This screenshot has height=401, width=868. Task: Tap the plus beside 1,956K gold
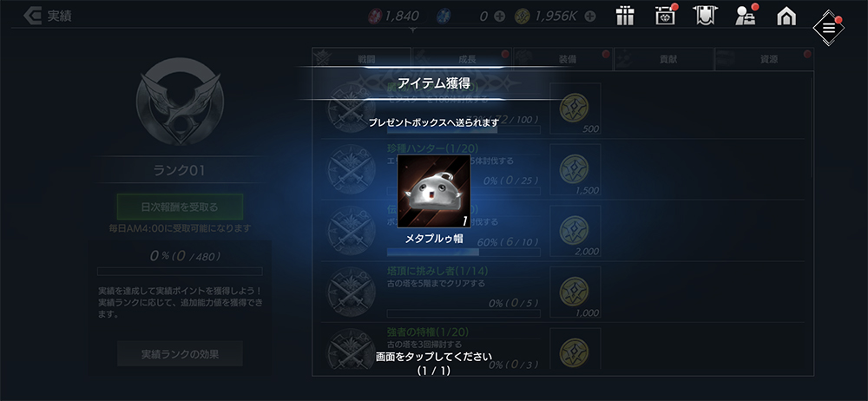point(590,16)
